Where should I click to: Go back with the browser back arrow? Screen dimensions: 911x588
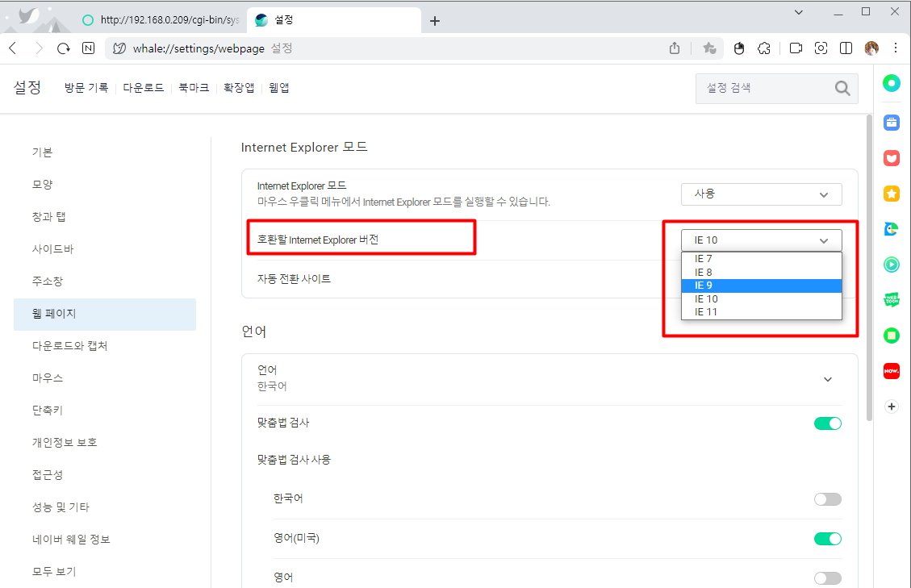click(x=13, y=48)
